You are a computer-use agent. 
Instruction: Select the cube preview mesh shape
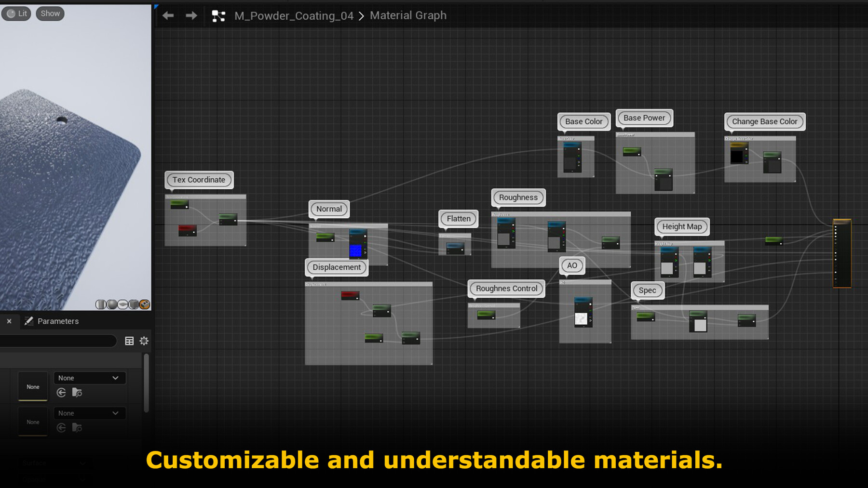[134, 304]
